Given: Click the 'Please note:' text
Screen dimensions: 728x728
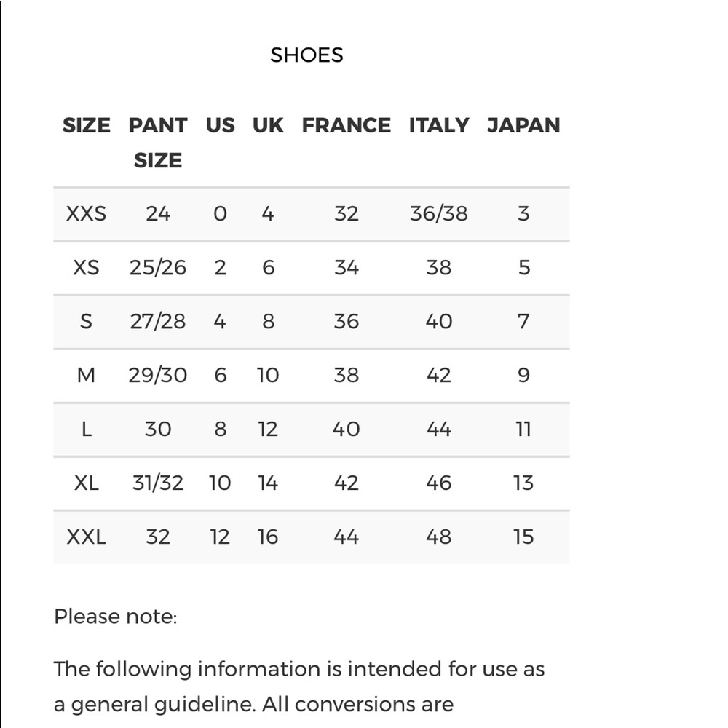Looking at the screenshot, I should point(116,617).
